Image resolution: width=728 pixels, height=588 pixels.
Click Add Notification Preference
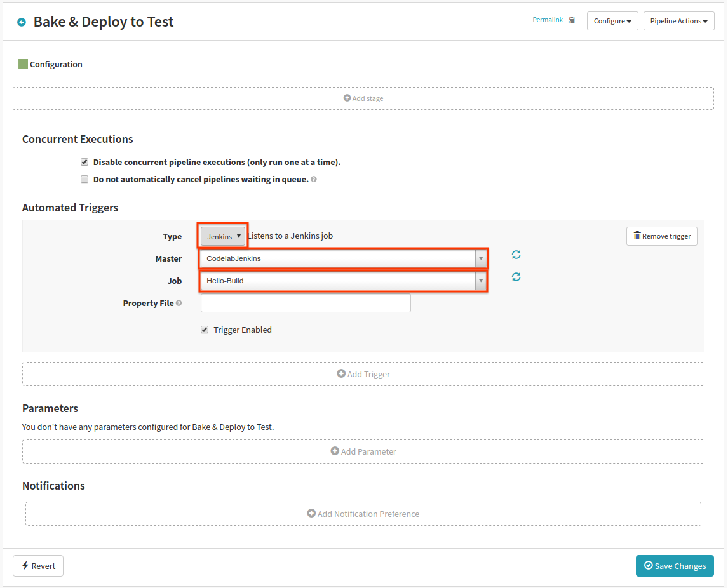click(x=363, y=514)
